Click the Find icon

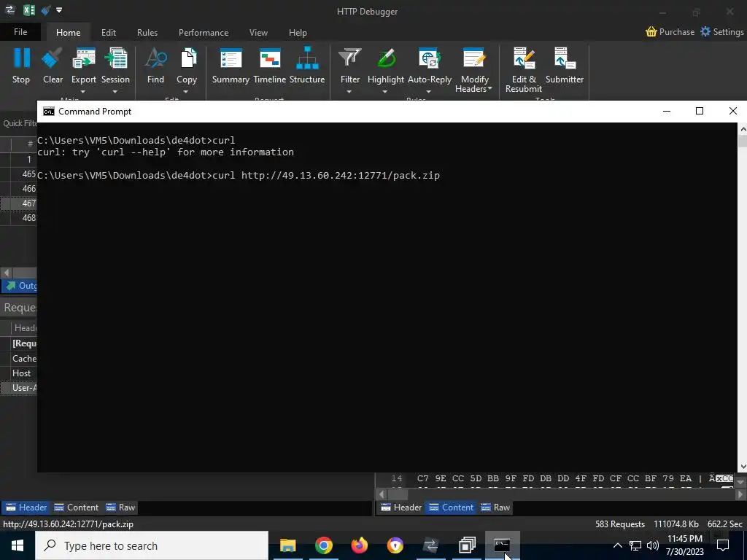pyautogui.click(x=156, y=58)
